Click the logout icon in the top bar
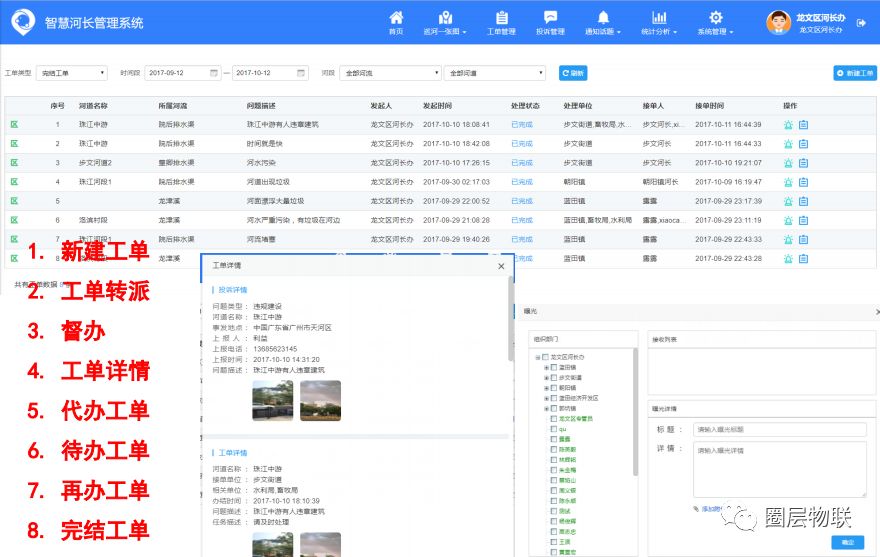The image size is (880, 557). coord(861,22)
